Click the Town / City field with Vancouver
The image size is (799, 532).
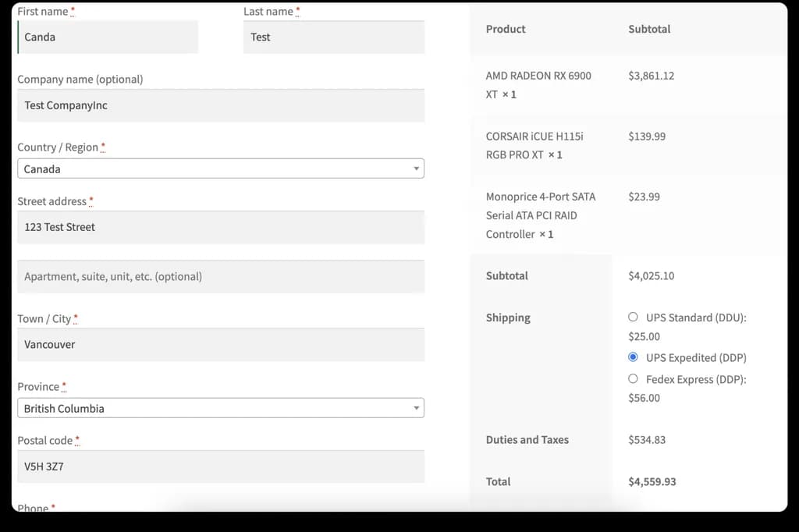tap(221, 345)
